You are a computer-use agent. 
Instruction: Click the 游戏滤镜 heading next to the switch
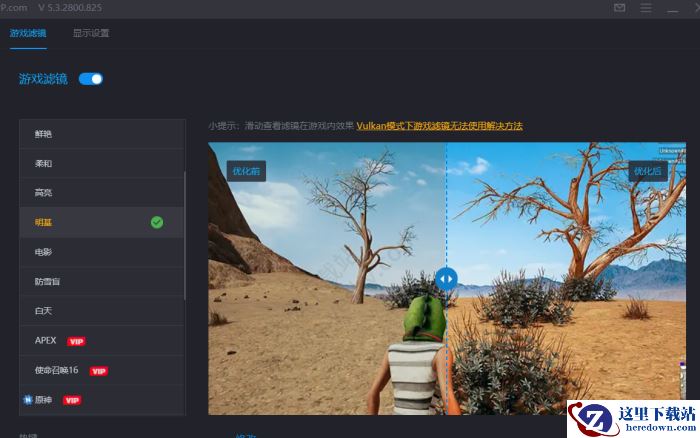point(43,79)
